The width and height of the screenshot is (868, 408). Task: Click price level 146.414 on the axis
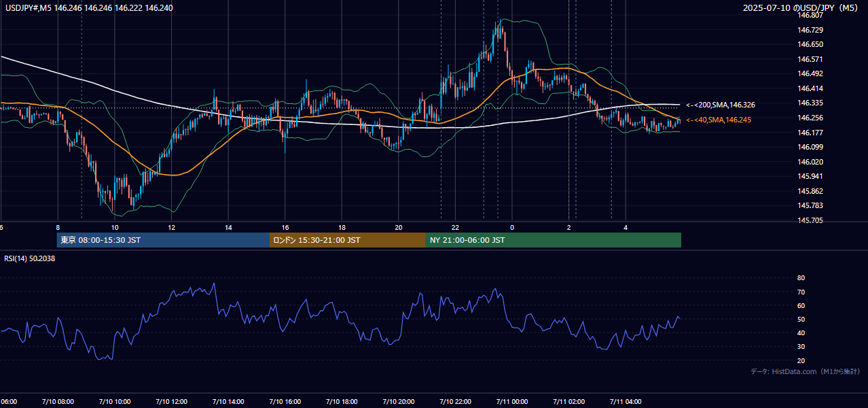pyautogui.click(x=810, y=88)
